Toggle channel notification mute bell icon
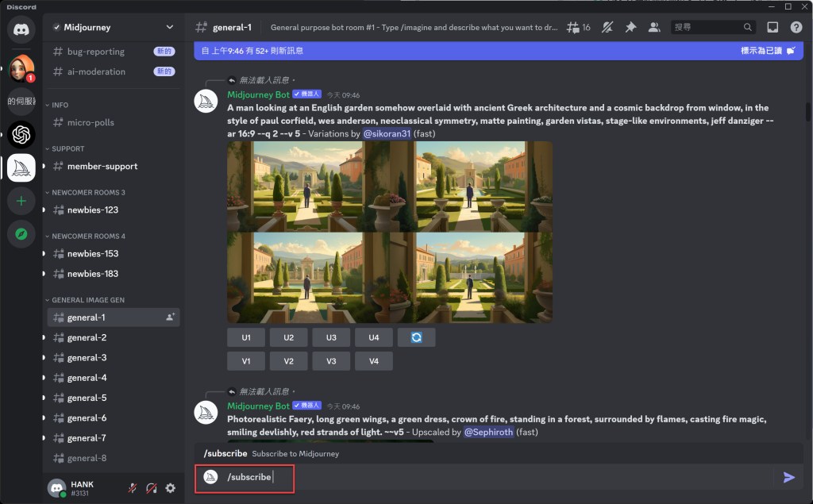813x504 pixels. pos(607,27)
